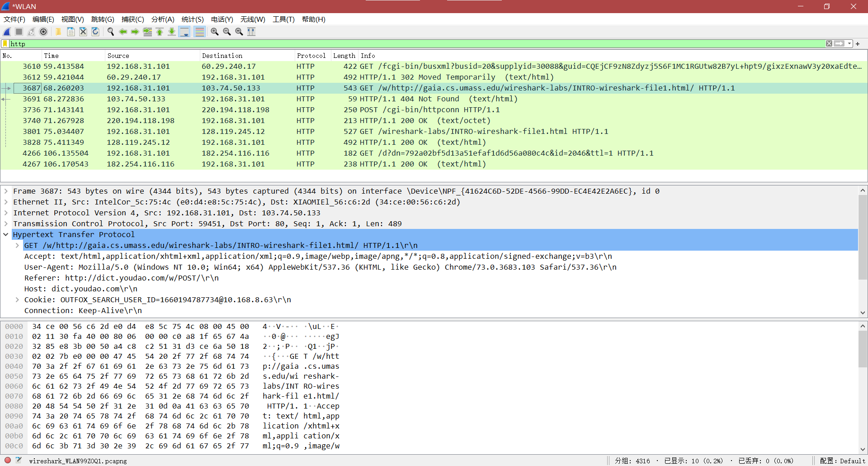Open the 无线(W) menu

[x=253, y=19]
